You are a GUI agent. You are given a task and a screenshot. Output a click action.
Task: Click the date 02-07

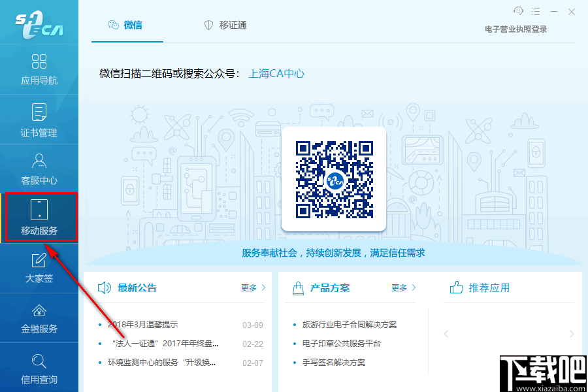(253, 363)
